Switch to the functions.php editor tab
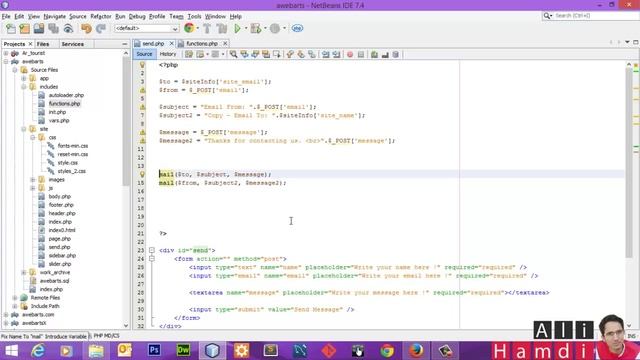 tap(202, 43)
